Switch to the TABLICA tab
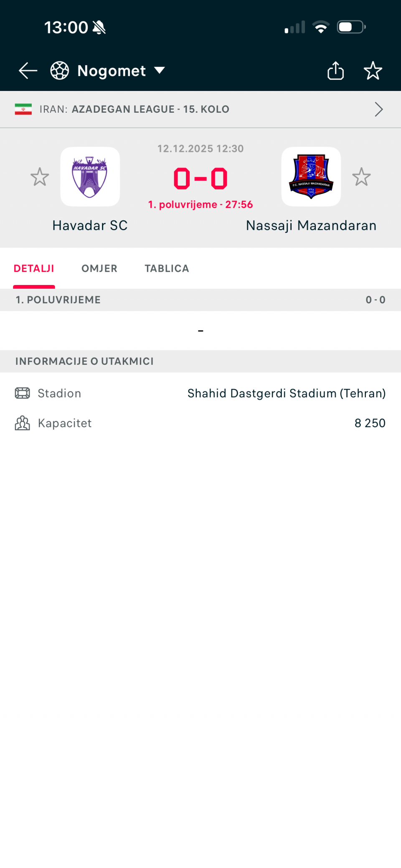 167,268
